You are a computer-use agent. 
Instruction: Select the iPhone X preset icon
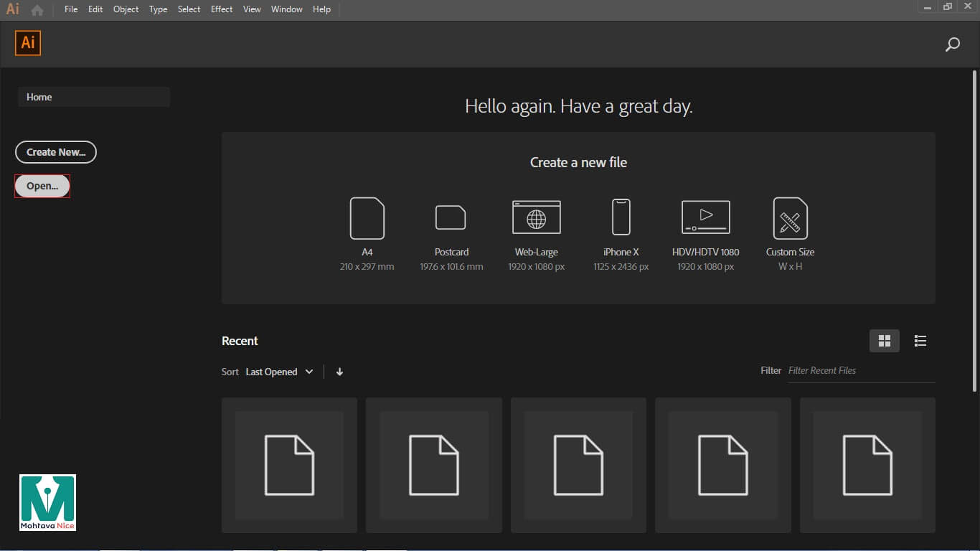(x=621, y=217)
